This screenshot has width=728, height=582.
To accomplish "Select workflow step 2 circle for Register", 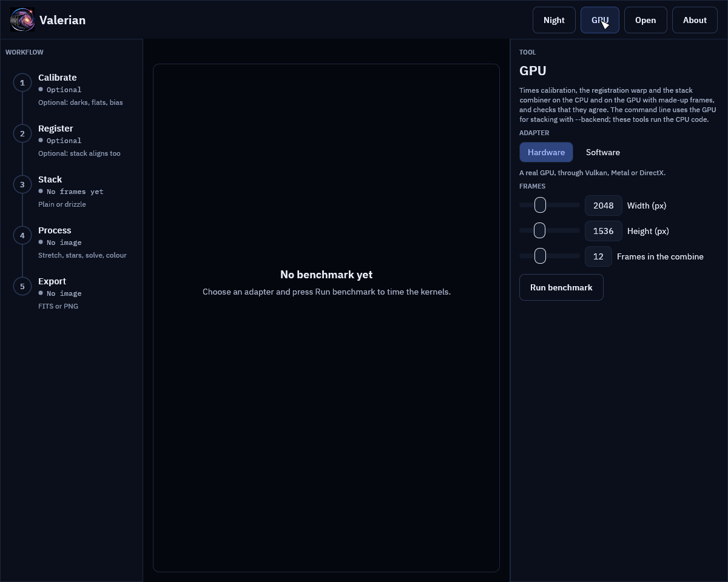I will coord(22,133).
